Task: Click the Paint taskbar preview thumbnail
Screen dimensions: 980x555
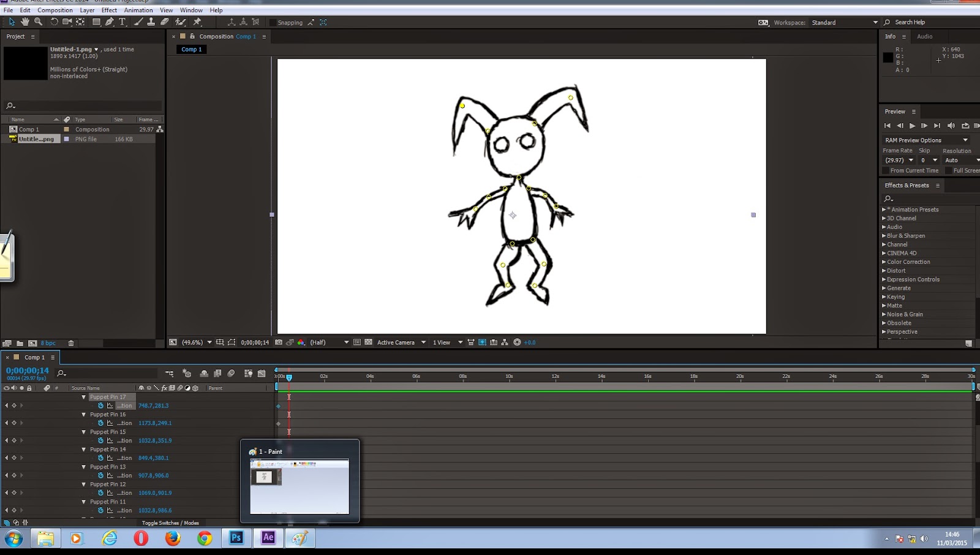Action: [300, 486]
